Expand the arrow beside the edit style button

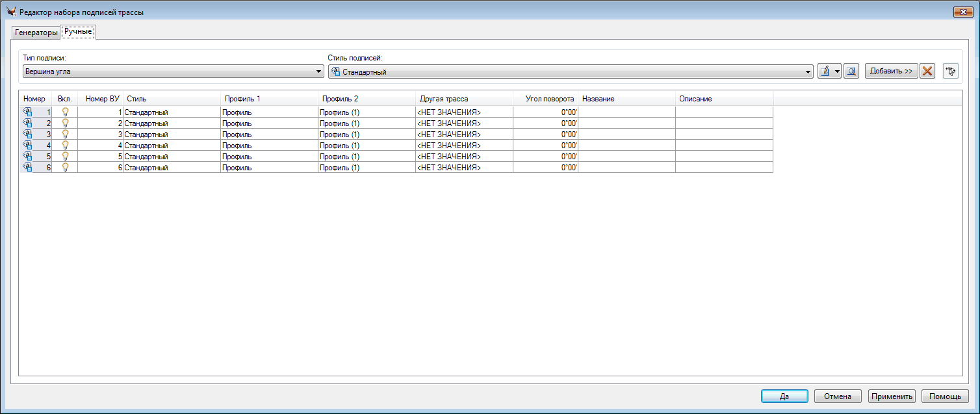point(838,71)
